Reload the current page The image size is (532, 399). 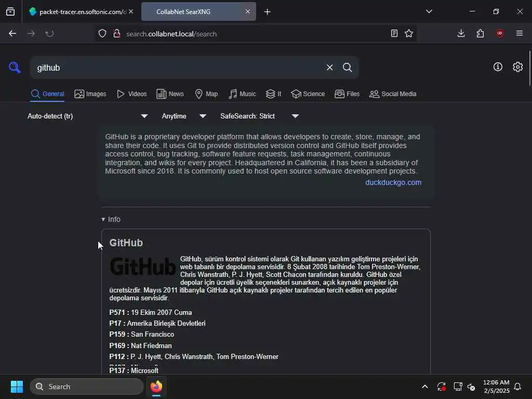tap(49, 34)
